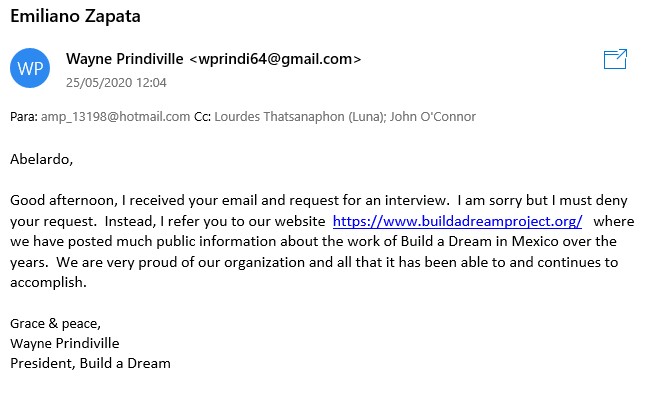The width and height of the screenshot is (665, 402).
Task: Select recipient amp_13198@hotmail.com
Action: 115,117
